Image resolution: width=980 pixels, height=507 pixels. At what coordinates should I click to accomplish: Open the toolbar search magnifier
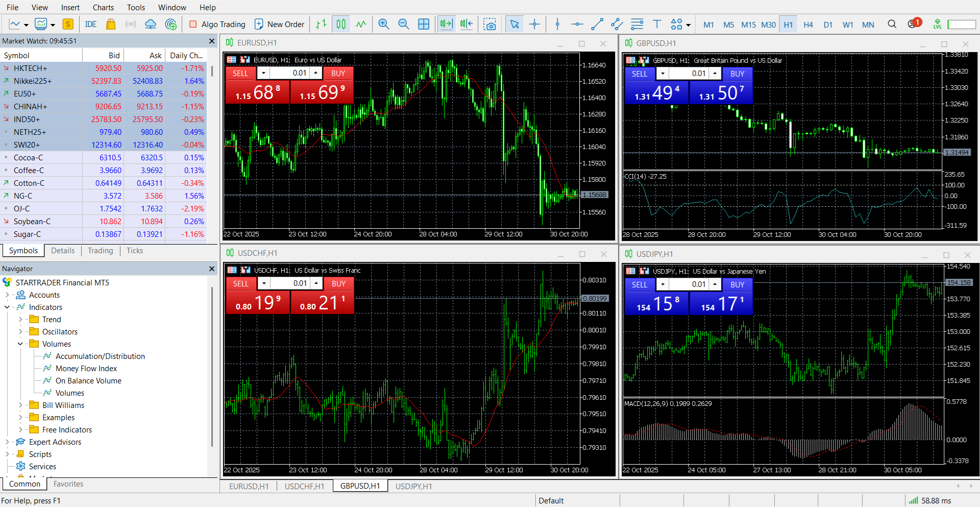[x=892, y=24]
